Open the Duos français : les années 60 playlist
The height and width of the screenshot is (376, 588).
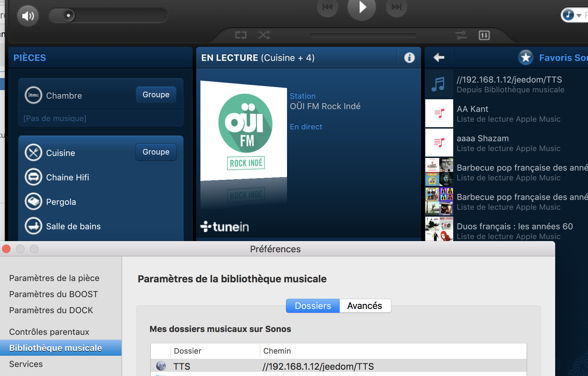tap(507, 229)
